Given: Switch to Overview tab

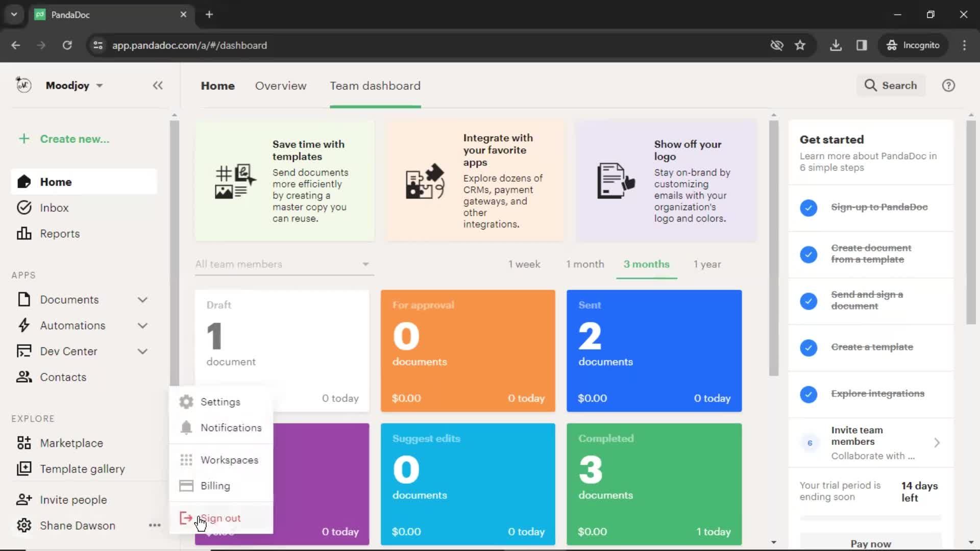Looking at the screenshot, I should click(x=280, y=86).
